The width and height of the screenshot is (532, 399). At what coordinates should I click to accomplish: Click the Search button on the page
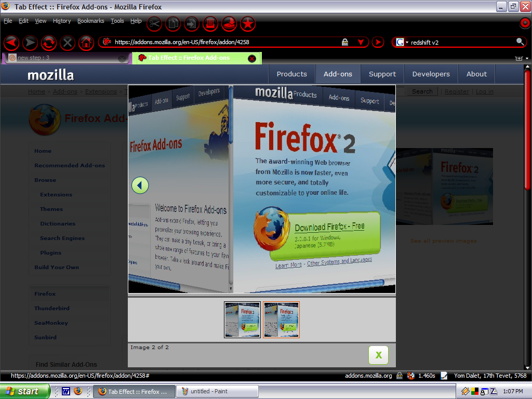(422, 91)
